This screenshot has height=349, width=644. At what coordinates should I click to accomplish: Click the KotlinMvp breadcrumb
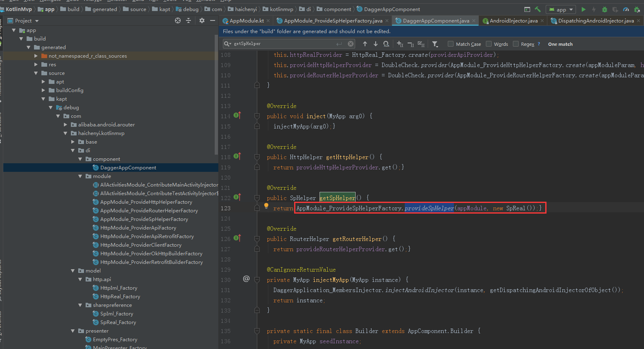(19, 9)
